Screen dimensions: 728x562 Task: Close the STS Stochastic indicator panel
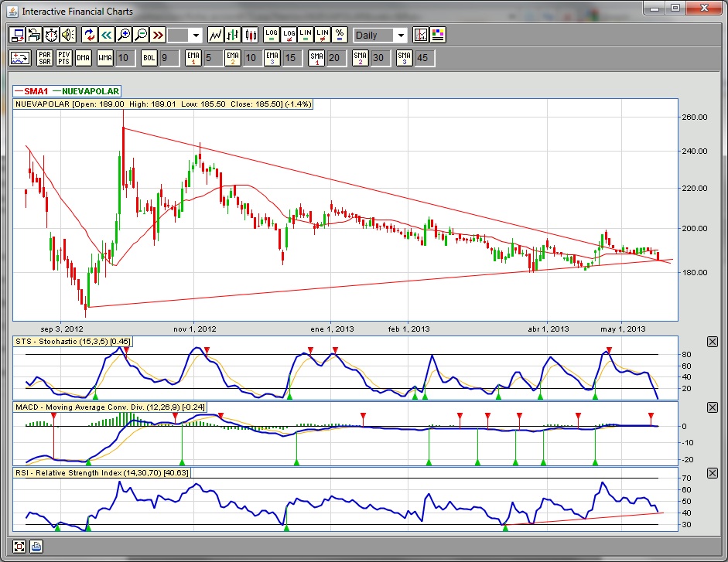point(713,342)
